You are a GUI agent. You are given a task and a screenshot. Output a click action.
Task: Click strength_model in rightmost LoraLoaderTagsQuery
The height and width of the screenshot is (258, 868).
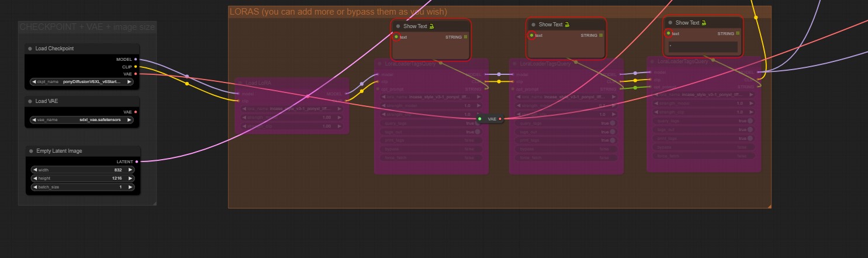point(704,103)
